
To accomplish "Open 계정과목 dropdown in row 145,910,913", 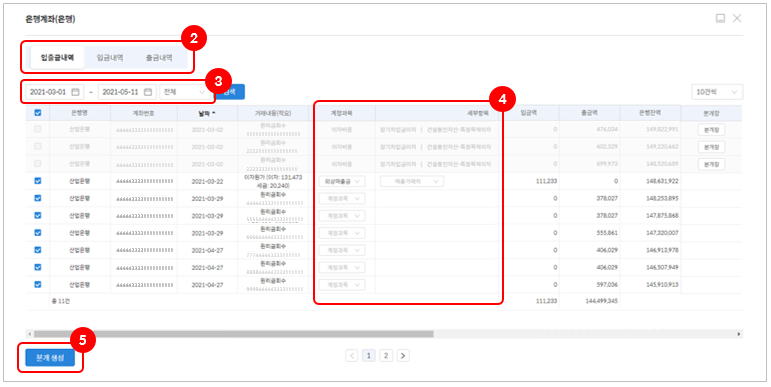I will tap(342, 285).
